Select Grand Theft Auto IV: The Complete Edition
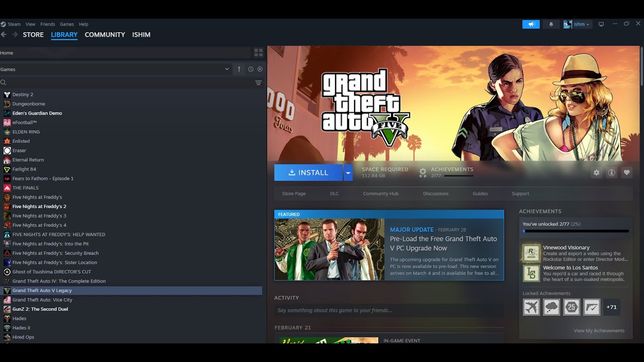 point(59,282)
